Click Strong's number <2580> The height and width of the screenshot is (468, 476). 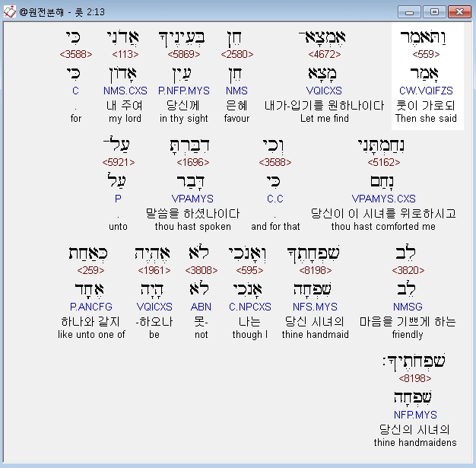point(236,54)
